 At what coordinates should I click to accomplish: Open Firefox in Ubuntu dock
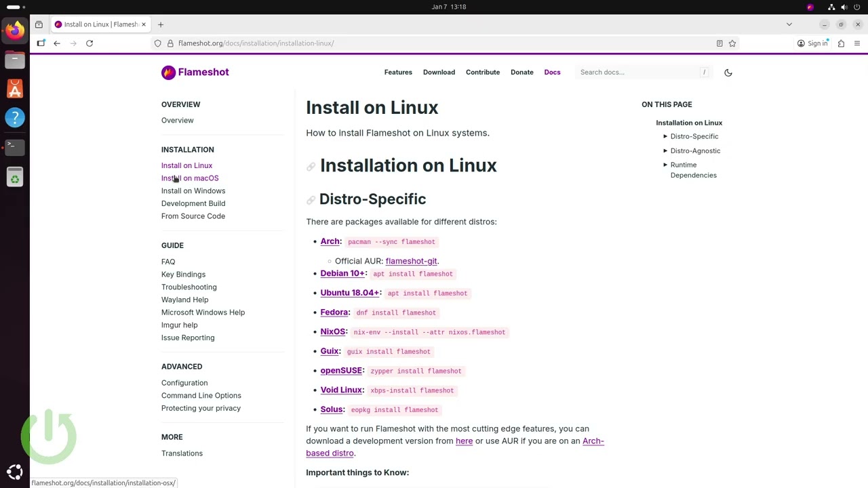[x=15, y=30]
